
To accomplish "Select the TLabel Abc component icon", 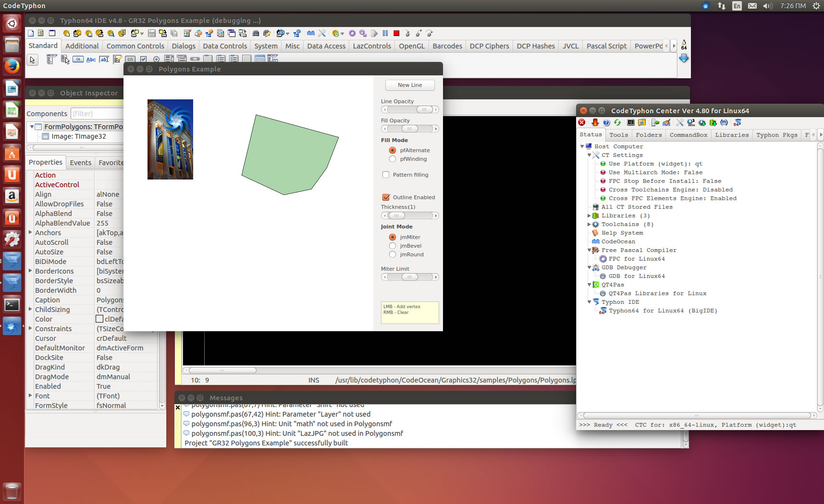I will (x=91, y=60).
